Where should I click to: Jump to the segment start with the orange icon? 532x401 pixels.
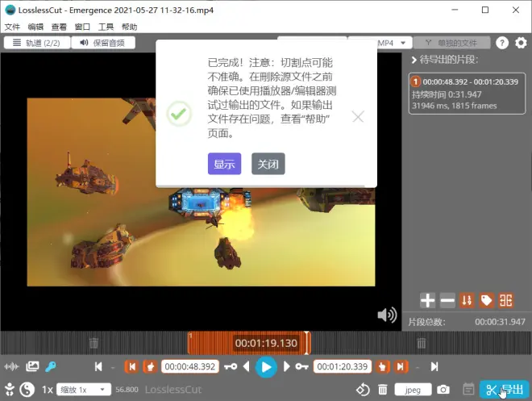click(x=131, y=366)
